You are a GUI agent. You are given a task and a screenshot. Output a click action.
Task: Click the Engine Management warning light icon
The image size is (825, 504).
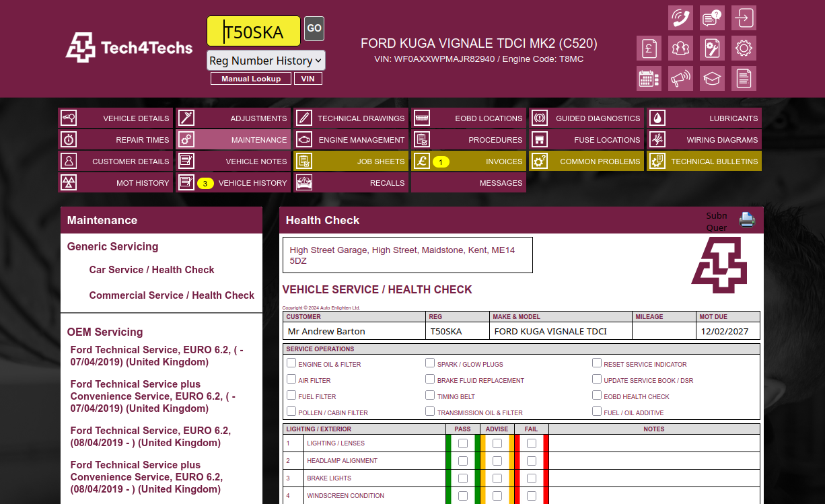click(x=304, y=139)
